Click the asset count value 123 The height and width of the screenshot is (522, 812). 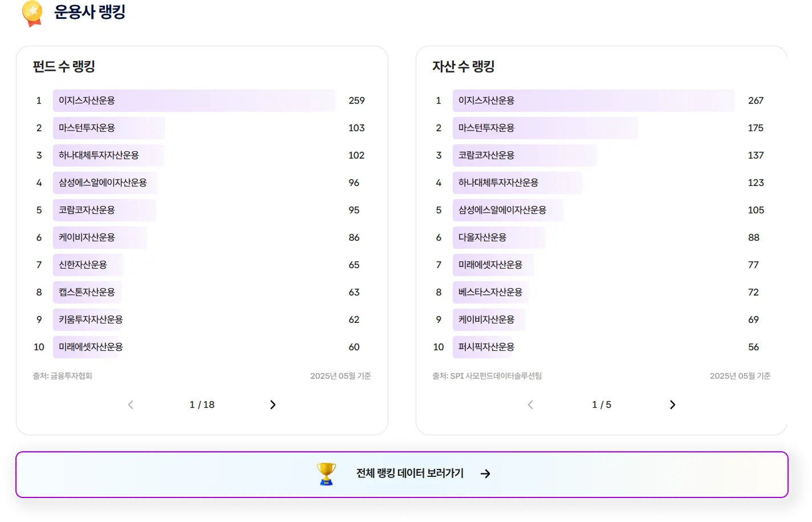coord(756,183)
